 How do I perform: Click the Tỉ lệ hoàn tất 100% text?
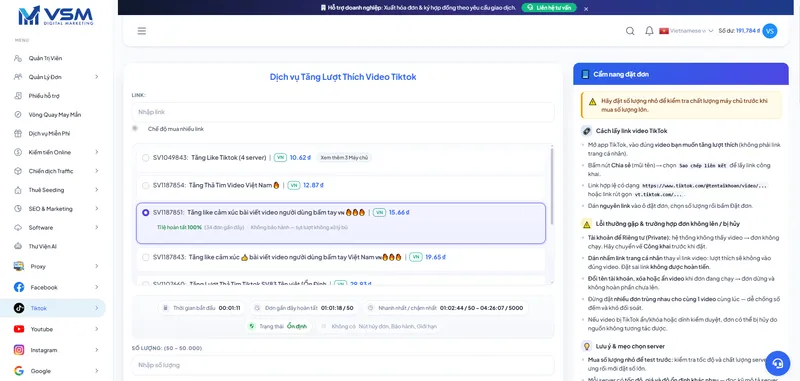[x=179, y=227]
